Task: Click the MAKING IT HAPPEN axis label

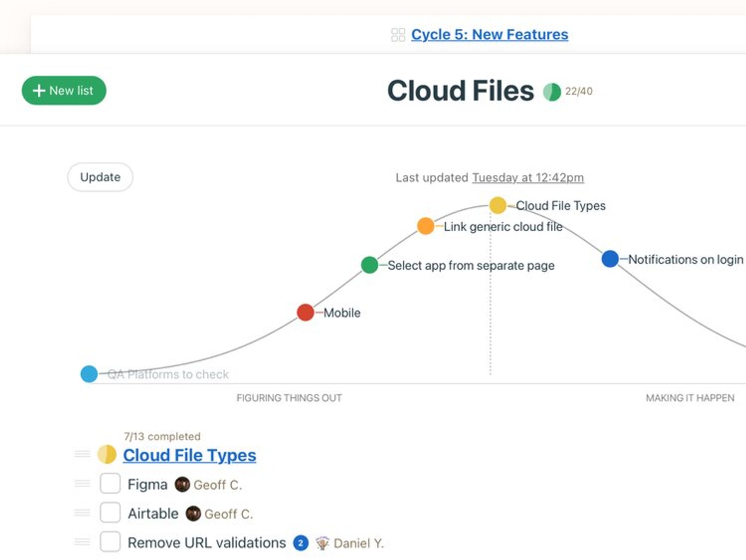Action: (x=690, y=398)
